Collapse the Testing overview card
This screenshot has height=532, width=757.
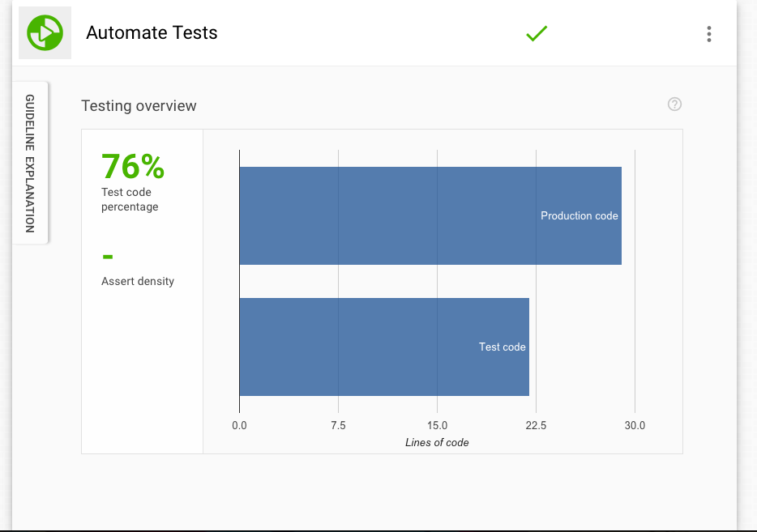click(x=138, y=105)
